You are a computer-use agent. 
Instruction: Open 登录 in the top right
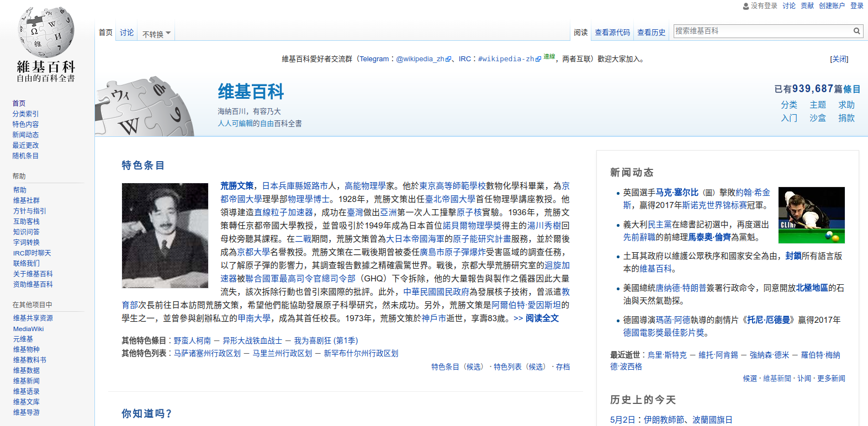(x=856, y=6)
